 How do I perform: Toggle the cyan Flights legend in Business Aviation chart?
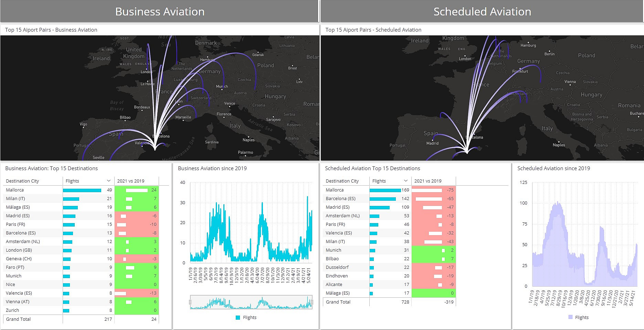(246, 318)
